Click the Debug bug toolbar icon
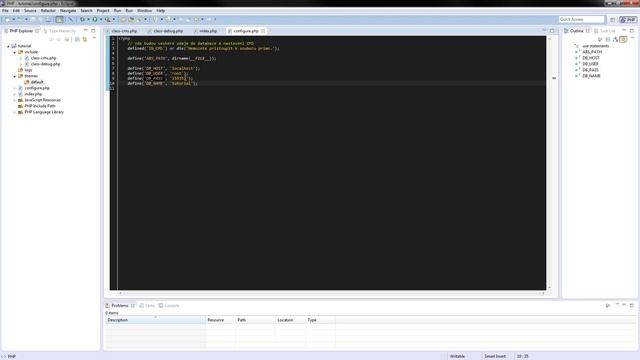 (x=82, y=19)
